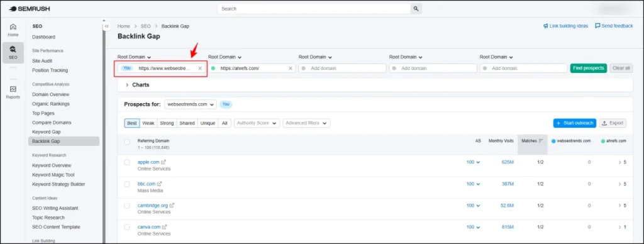Click SEO in the breadcrumb
Viewport: 644px width, 244px height.
point(146,26)
